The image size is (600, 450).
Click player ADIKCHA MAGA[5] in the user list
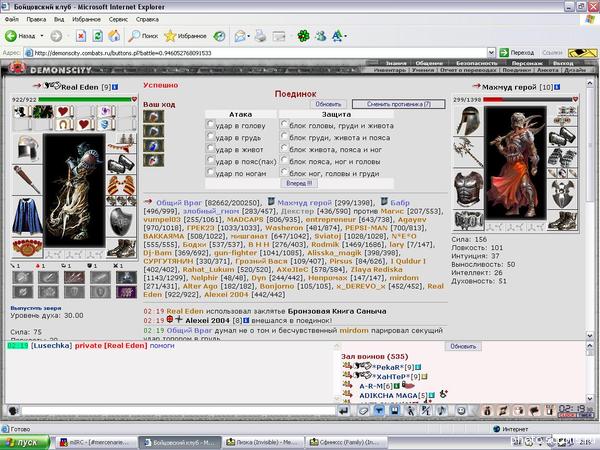393,396
